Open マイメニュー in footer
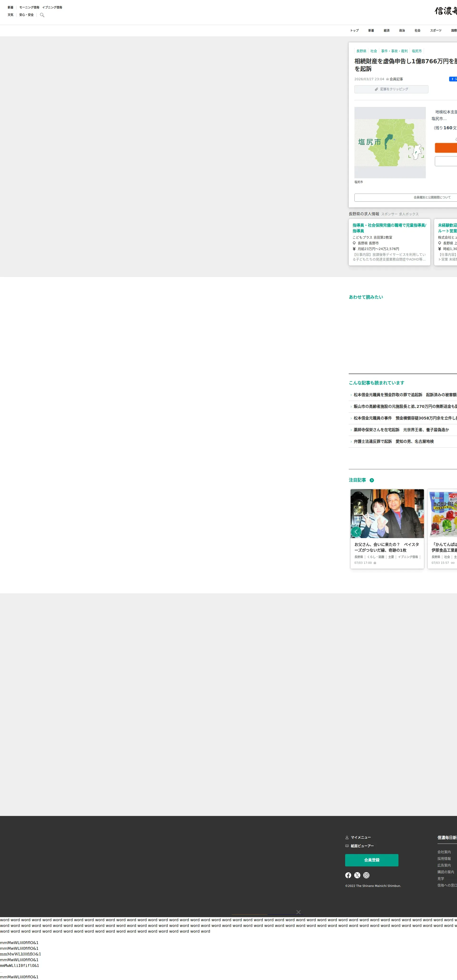This screenshot has height=980, width=457. pyautogui.click(x=361, y=837)
